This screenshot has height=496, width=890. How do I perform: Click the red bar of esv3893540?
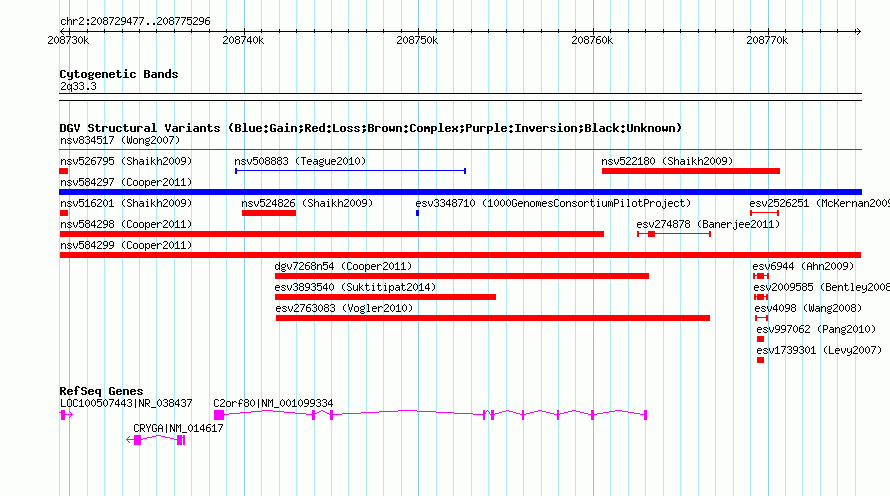(x=385, y=297)
